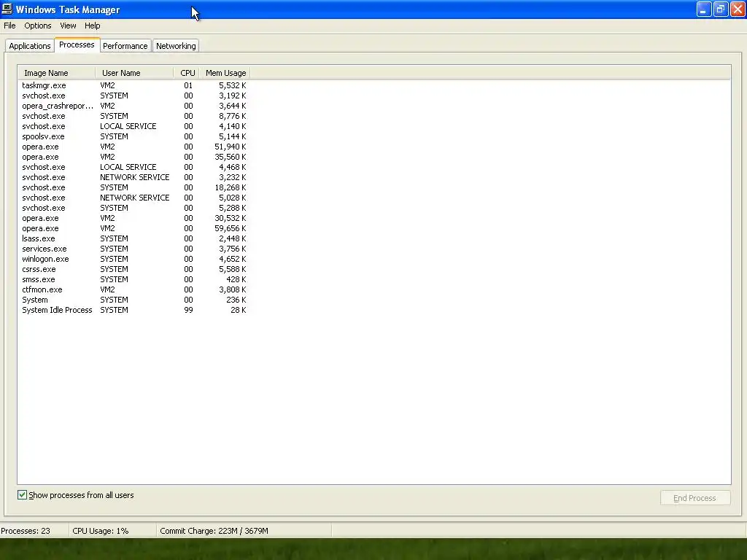Switch to the Applications tab
This screenshot has width=747, height=560.
point(29,46)
